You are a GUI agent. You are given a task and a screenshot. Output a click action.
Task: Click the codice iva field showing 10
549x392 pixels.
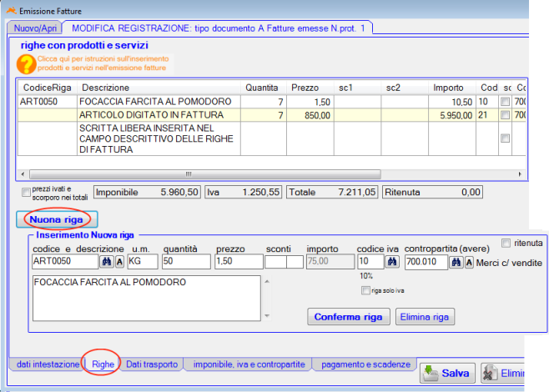[x=370, y=261]
